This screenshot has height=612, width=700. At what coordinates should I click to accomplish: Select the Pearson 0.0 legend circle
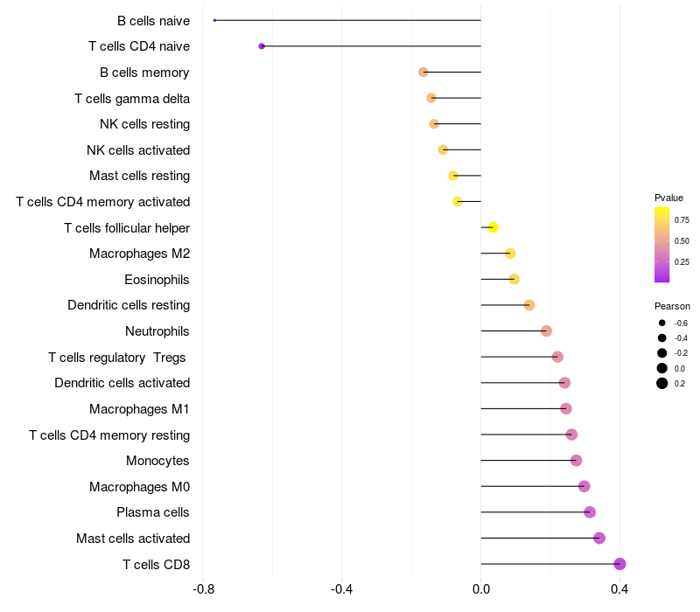662,368
